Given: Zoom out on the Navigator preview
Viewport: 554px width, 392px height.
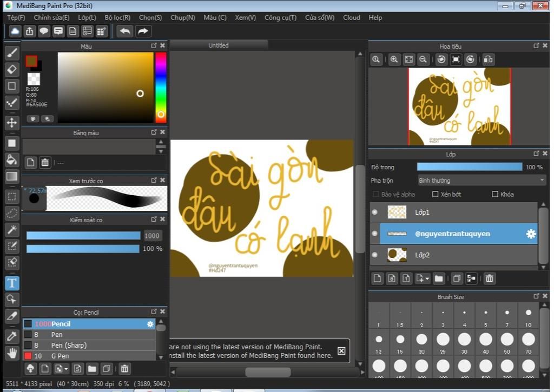Looking at the screenshot, I should coord(423,59).
